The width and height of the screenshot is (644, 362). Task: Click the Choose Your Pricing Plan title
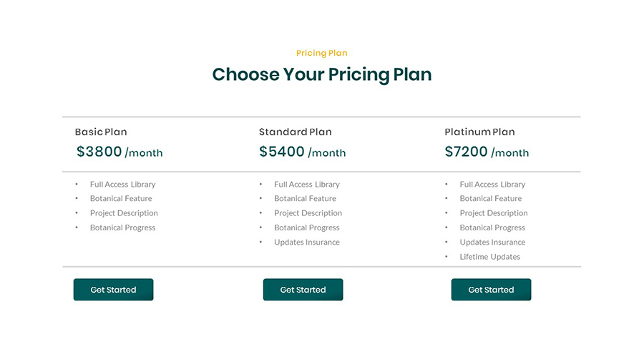pos(322,74)
